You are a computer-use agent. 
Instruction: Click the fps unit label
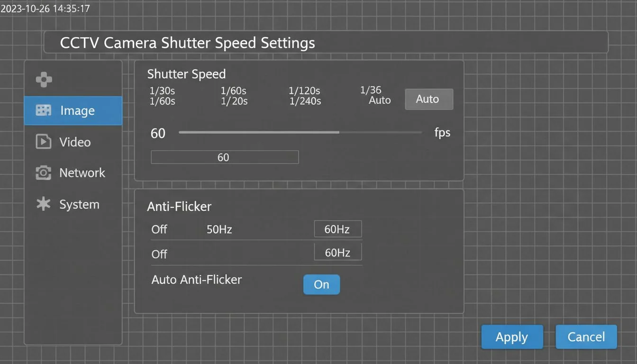pyautogui.click(x=442, y=133)
